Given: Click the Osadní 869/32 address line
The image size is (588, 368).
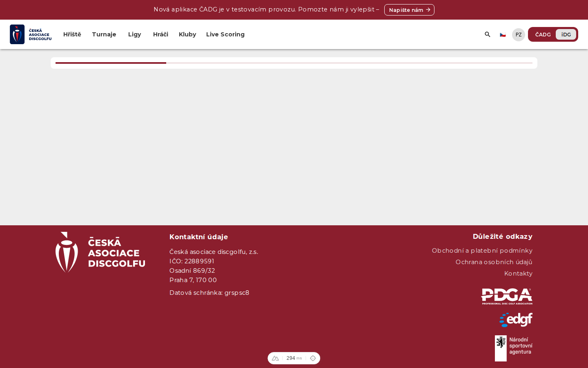Looking at the screenshot, I should point(192,271).
